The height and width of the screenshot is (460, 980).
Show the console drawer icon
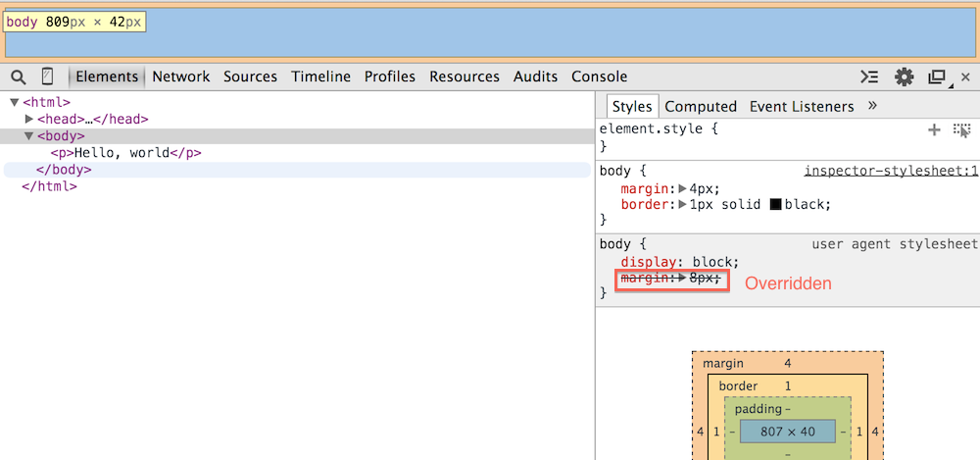[x=868, y=77]
